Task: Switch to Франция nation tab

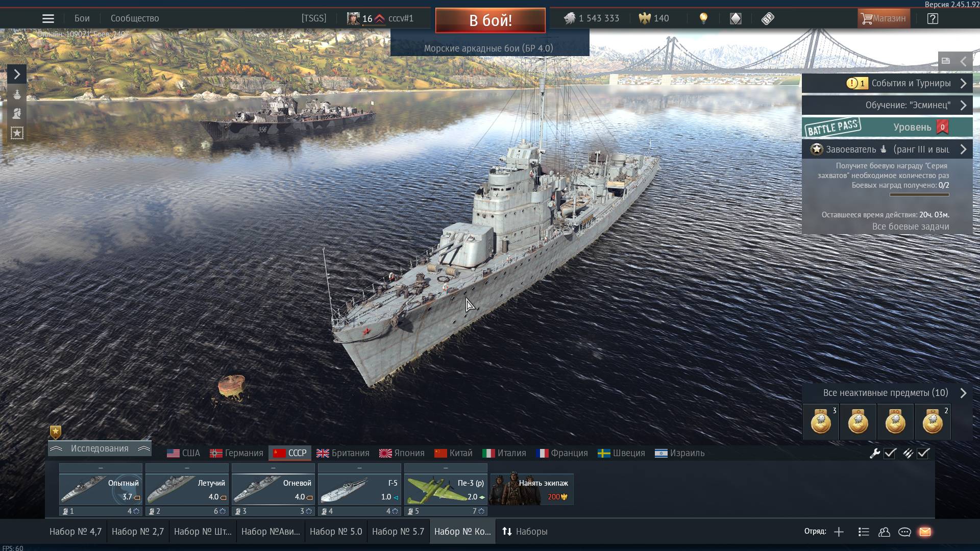Action: [x=562, y=453]
